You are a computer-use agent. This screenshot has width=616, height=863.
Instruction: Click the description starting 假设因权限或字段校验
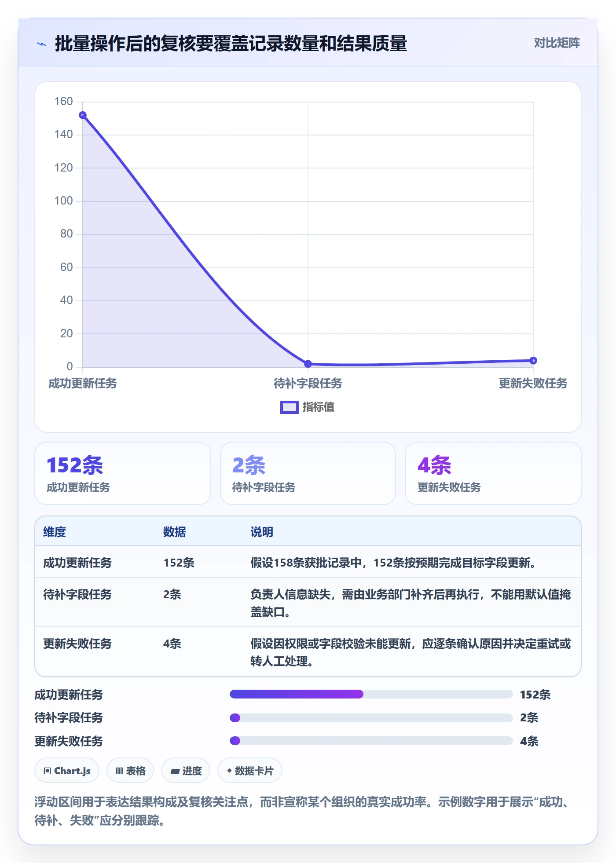[x=411, y=652]
